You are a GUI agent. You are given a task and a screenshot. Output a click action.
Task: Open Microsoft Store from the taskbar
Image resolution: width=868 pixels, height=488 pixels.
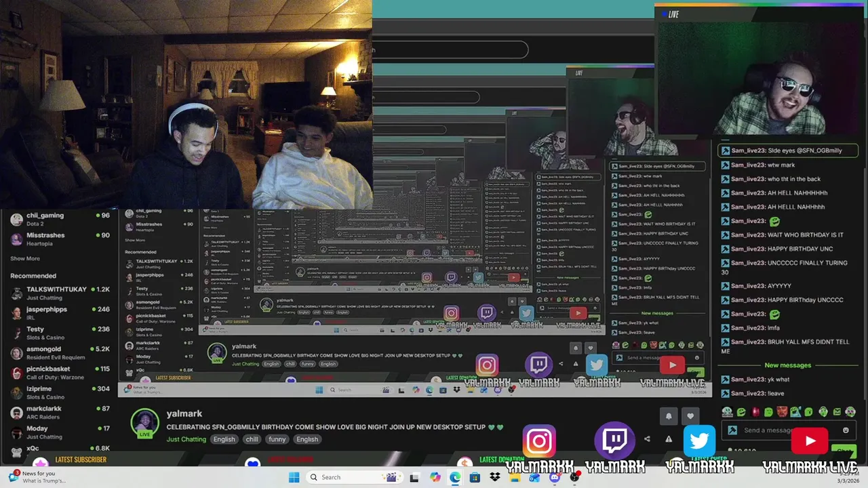475,477
